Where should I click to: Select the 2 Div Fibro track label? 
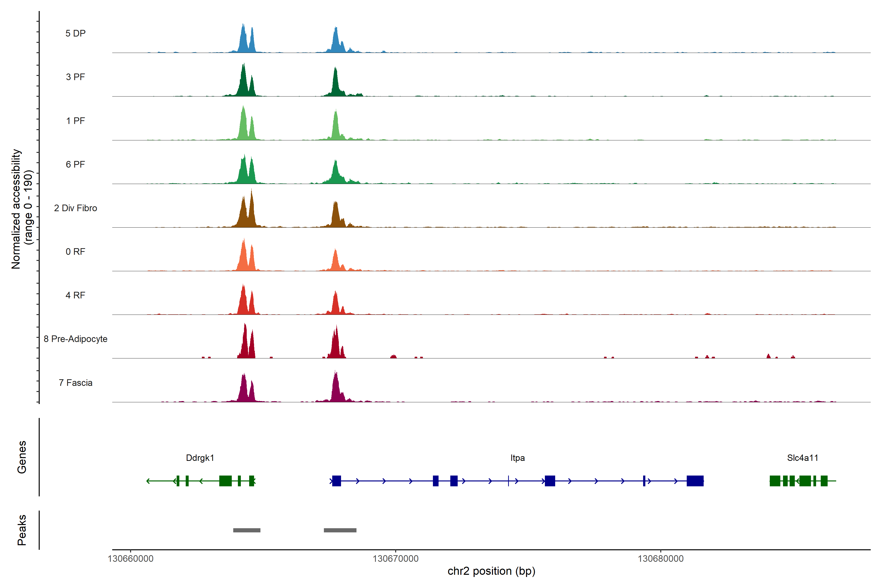click(x=75, y=208)
